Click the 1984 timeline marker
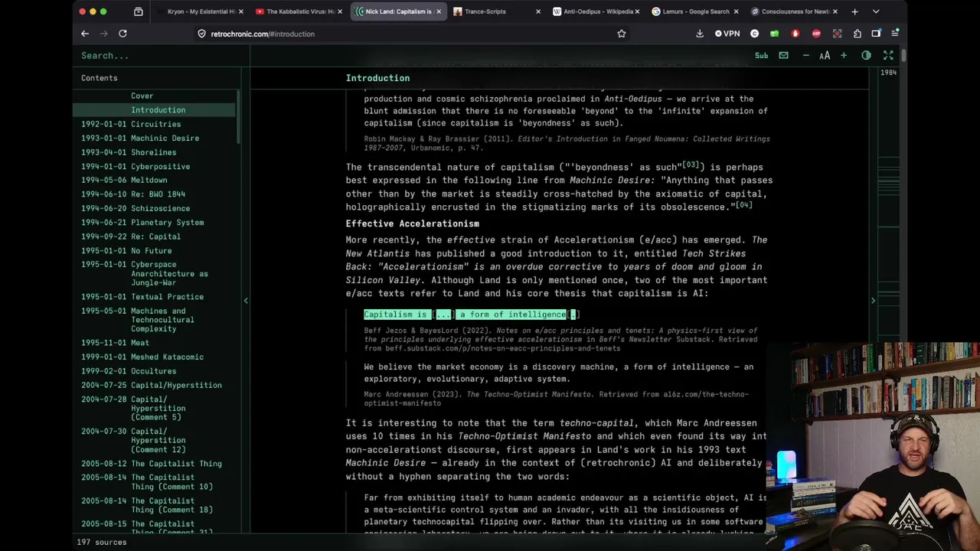The width and height of the screenshot is (980, 551). (x=888, y=73)
